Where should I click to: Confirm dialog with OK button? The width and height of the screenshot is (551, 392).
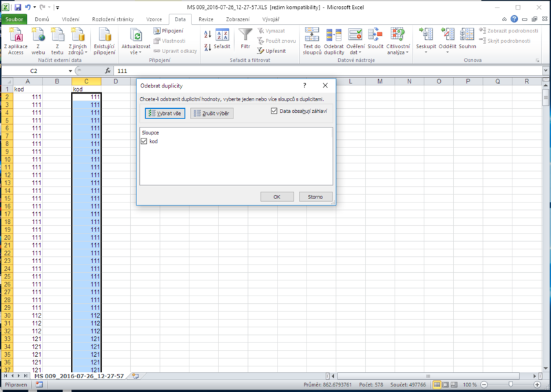coord(277,197)
